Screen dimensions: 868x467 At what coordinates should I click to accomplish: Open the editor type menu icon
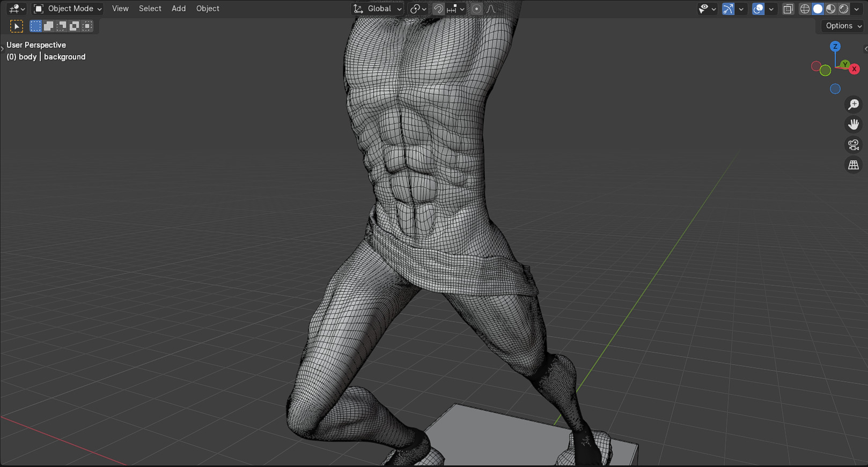pos(17,9)
